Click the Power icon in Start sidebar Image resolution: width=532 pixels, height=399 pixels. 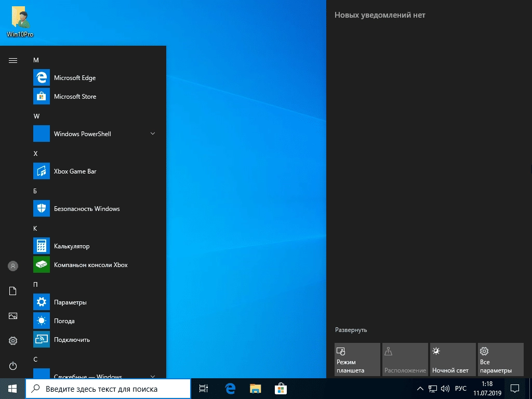[13, 366]
